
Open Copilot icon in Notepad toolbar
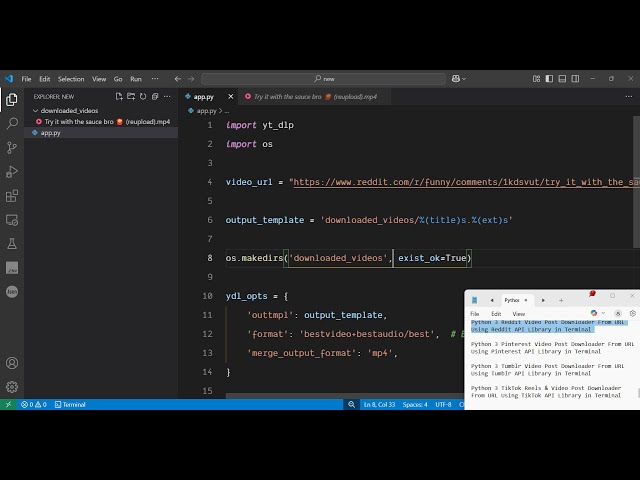coord(594,313)
